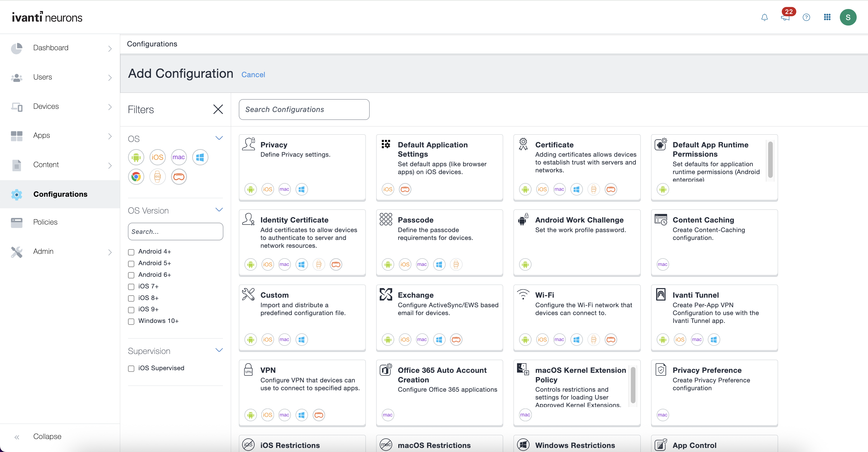The height and width of the screenshot is (452, 868).
Task: Go to Configurations breadcrumb
Action: [x=152, y=44]
